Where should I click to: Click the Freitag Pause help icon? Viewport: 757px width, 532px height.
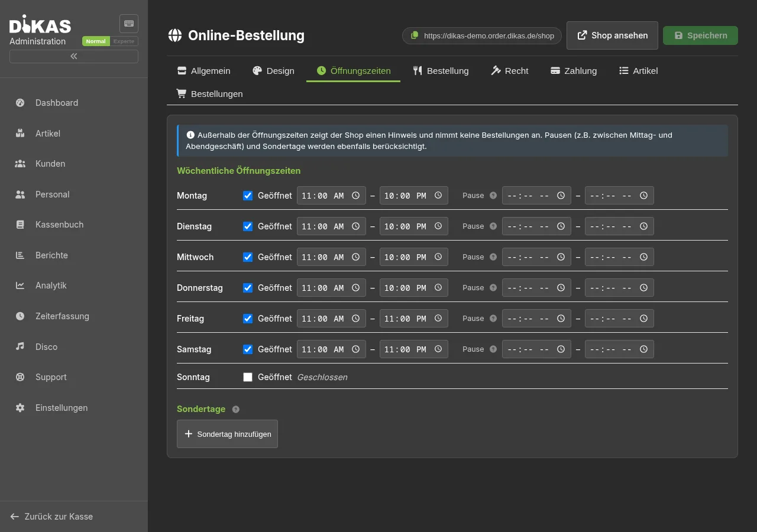click(x=493, y=319)
